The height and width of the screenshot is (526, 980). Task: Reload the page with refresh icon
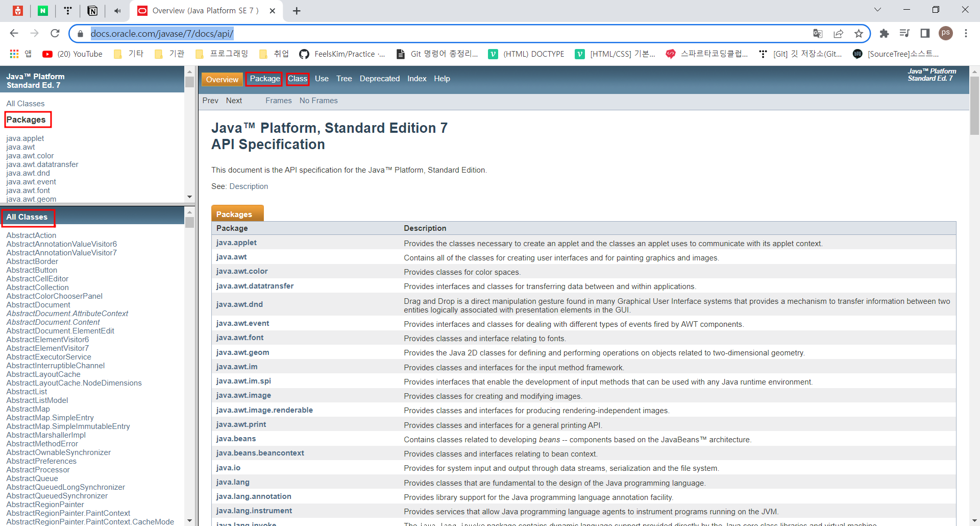pos(55,33)
